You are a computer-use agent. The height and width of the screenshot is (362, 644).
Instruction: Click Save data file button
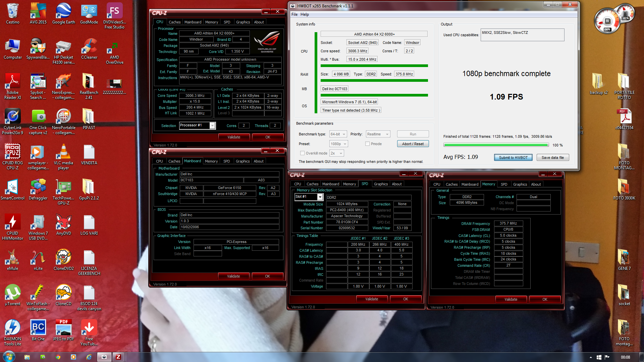click(553, 158)
